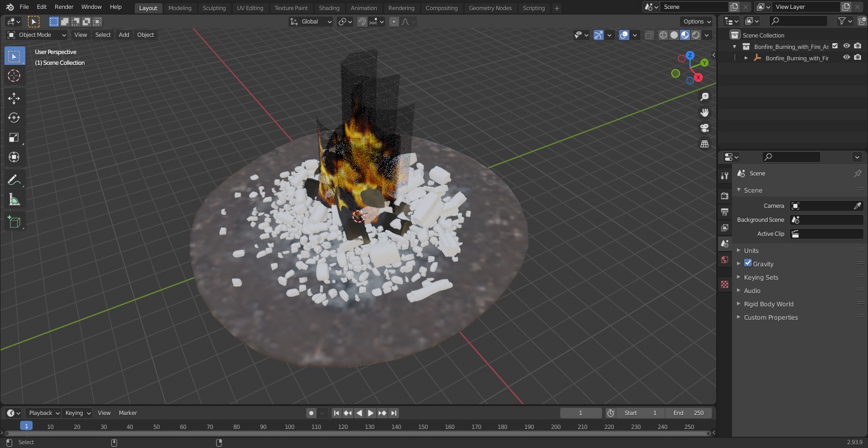
Task: Toggle snapping magnet in the header
Action: pyautogui.click(x=362, y=22)
